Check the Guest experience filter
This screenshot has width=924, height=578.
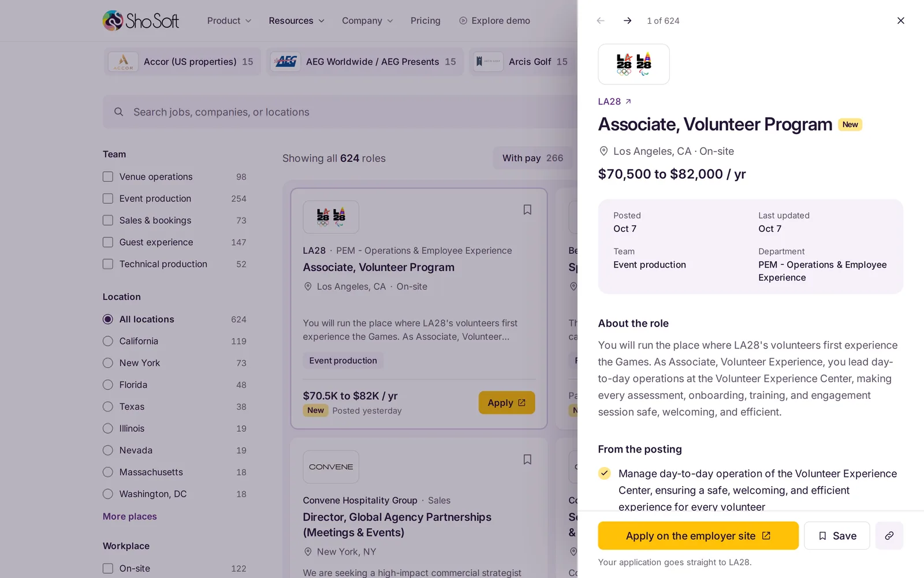[x=108, y=242]
